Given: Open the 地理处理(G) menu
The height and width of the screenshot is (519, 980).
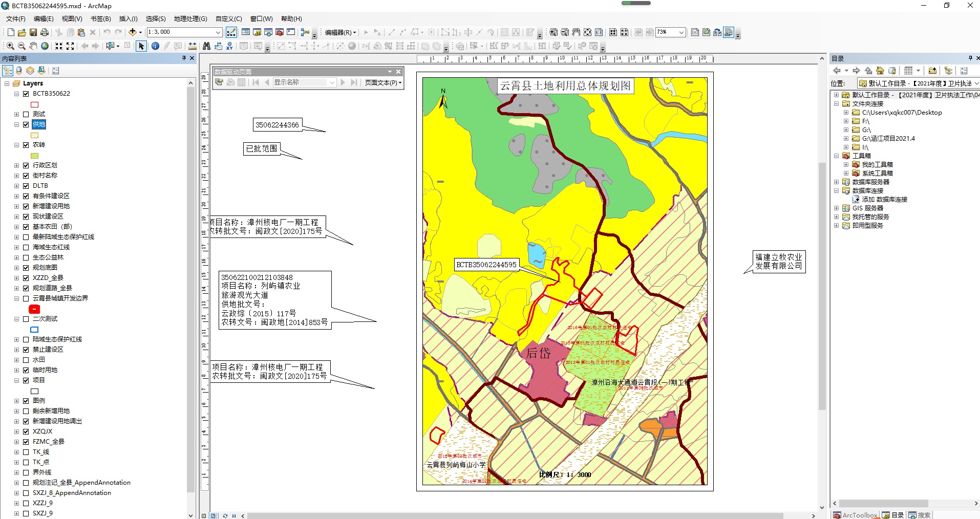Looking at the screenshot, I should point(190,19).
